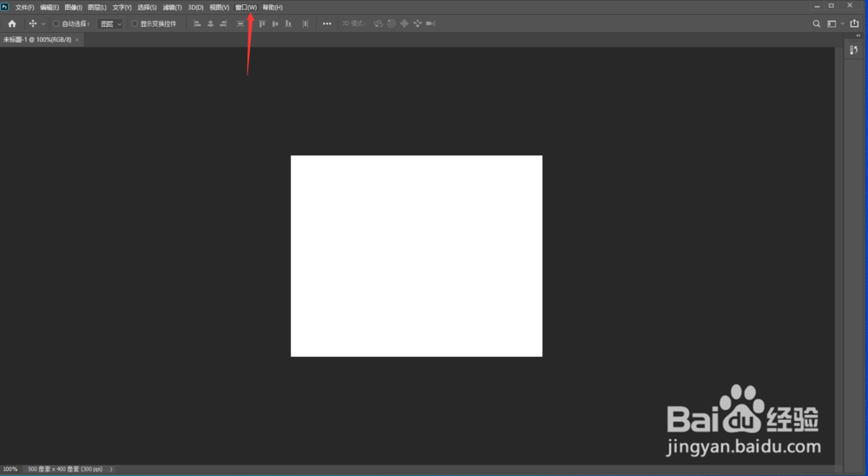The width and height of the screenshot is (868, 476).
Task: Click the 3D rotate (orbit) icon
Action: (378, 23)
